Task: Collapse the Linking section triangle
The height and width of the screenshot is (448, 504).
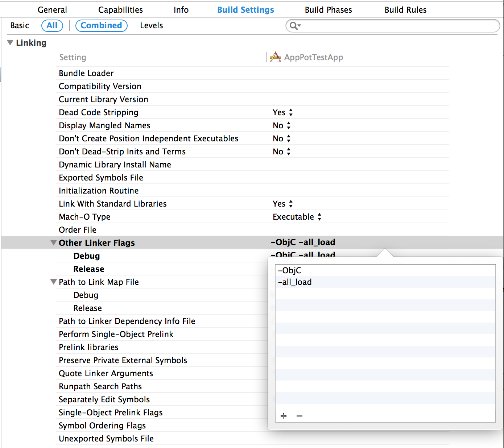Action: [x=10, y=42]
